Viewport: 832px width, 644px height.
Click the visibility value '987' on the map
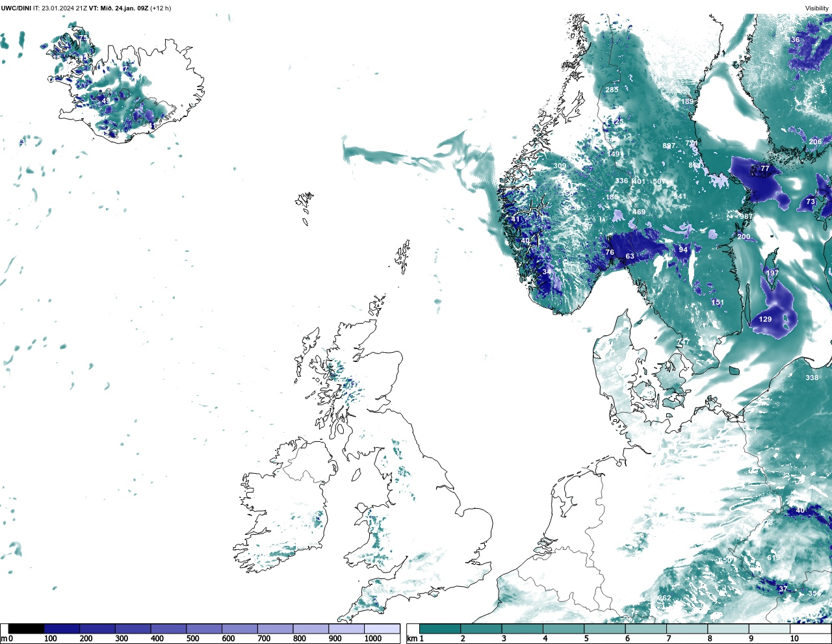pos(746,216)
